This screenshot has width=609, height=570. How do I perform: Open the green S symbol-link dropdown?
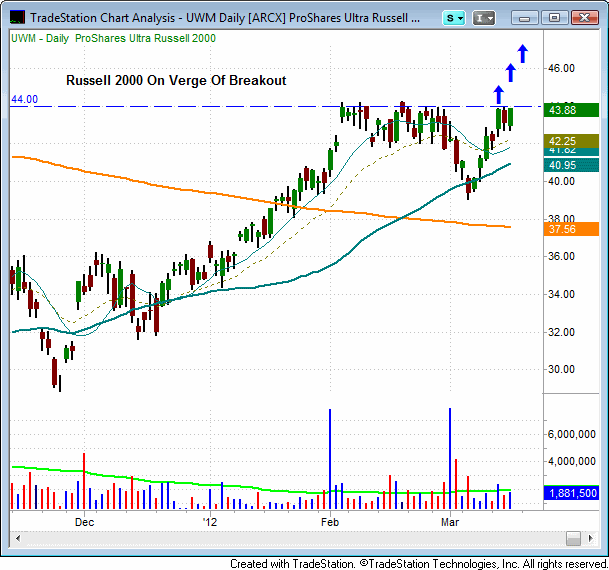tap(455, 17)
